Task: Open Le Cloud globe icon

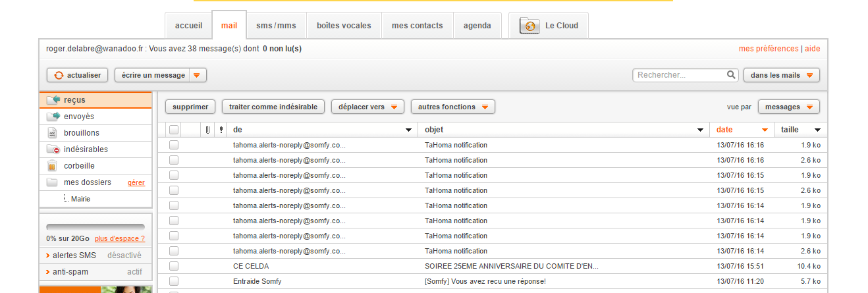Action: pyautogui.click(x=529, y=26)
